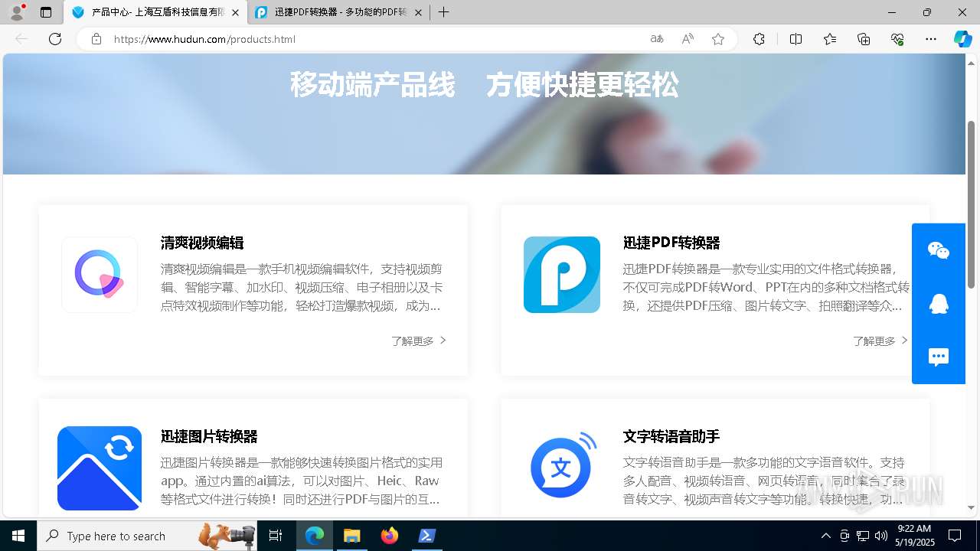Open the favorites list icon
This screenshot has height=551, width=980.
coord(830,39)
